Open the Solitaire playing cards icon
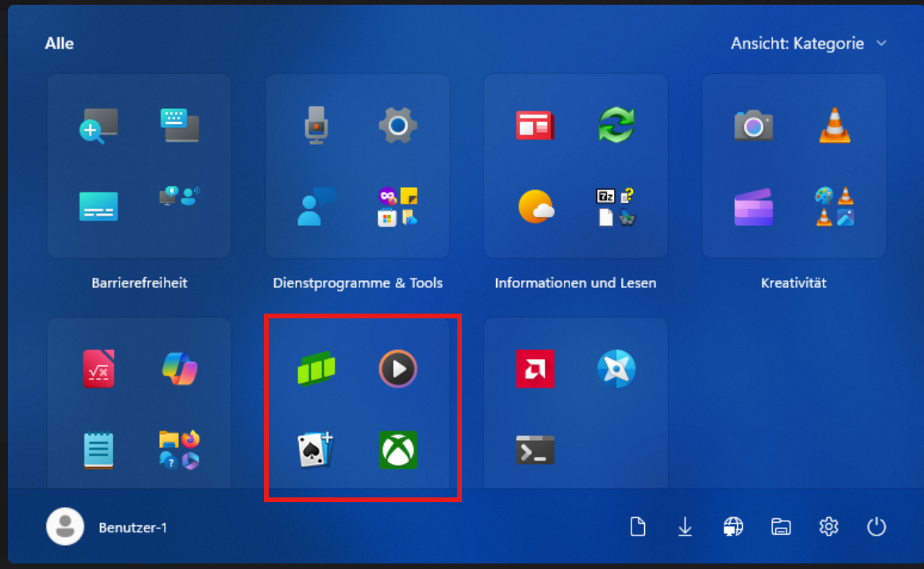The width and height of the screenshot is (924, 569). [316, 450]
